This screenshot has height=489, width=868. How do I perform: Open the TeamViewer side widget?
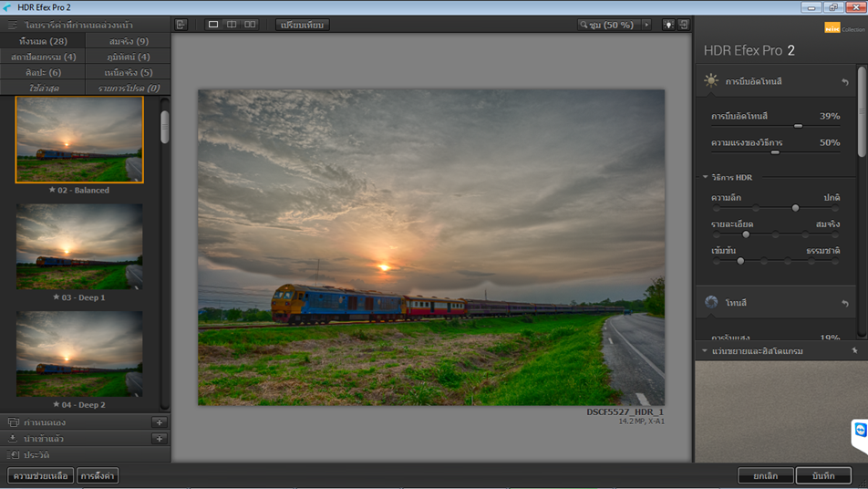(860, 431)
